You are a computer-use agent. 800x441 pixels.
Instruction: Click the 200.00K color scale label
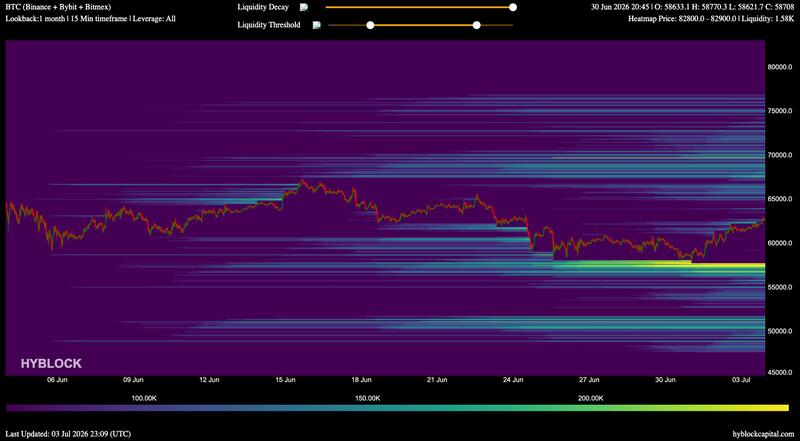tap(591, 398)
